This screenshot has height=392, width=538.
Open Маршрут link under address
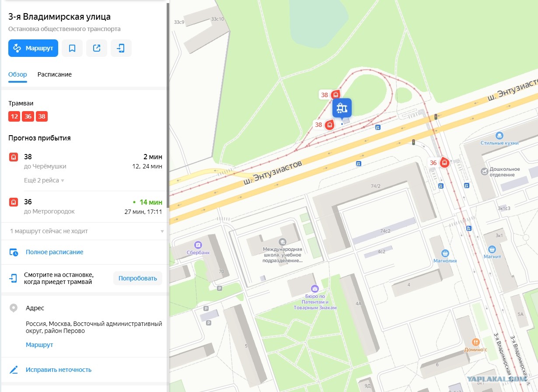(x=39, y=345)
